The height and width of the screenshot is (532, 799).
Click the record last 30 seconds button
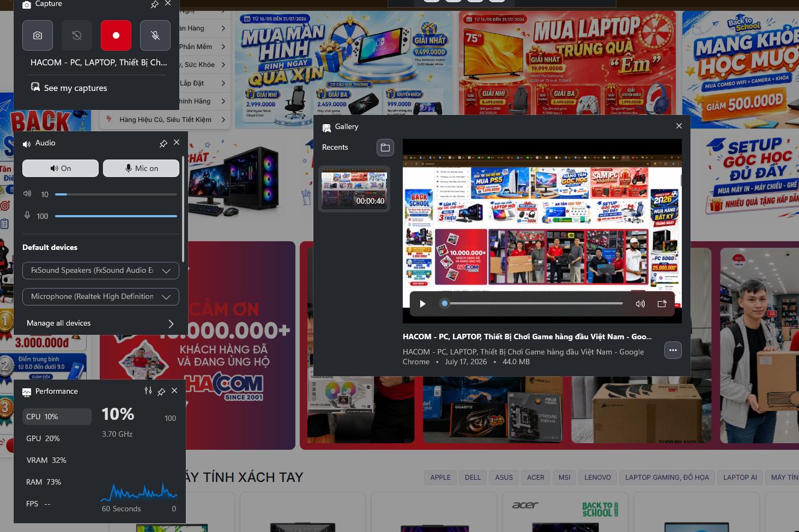77,35
